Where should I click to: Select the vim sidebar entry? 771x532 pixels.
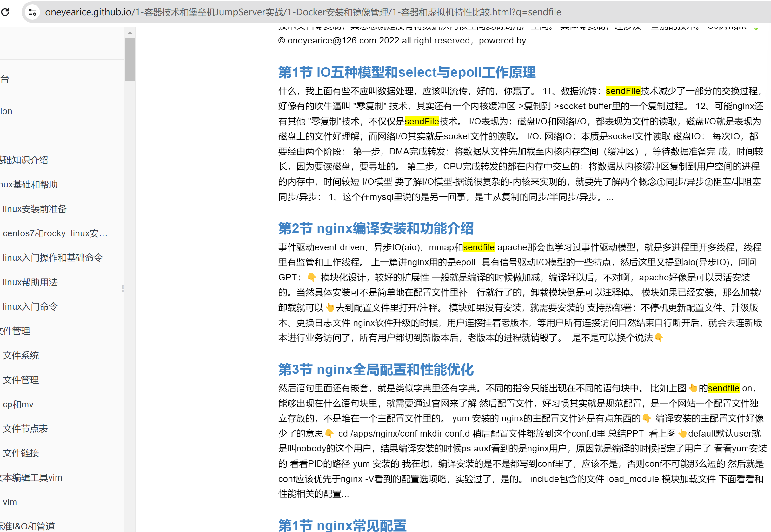10,502
